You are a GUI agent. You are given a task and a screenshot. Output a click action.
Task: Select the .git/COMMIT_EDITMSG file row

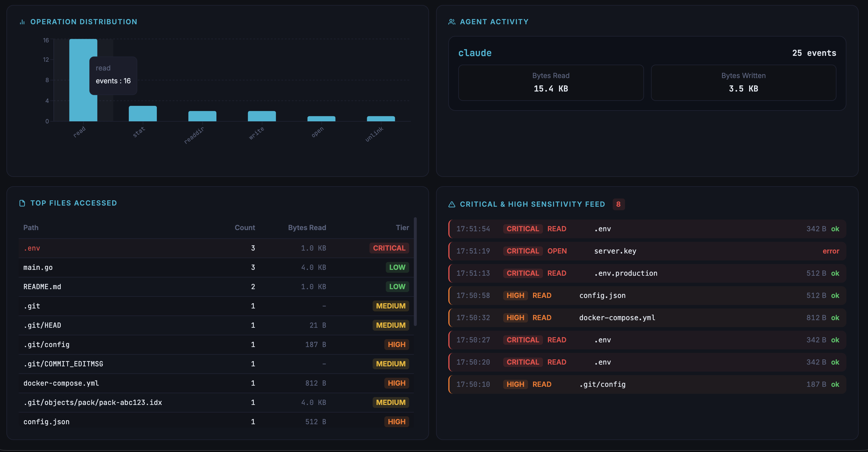click(216, 364)
